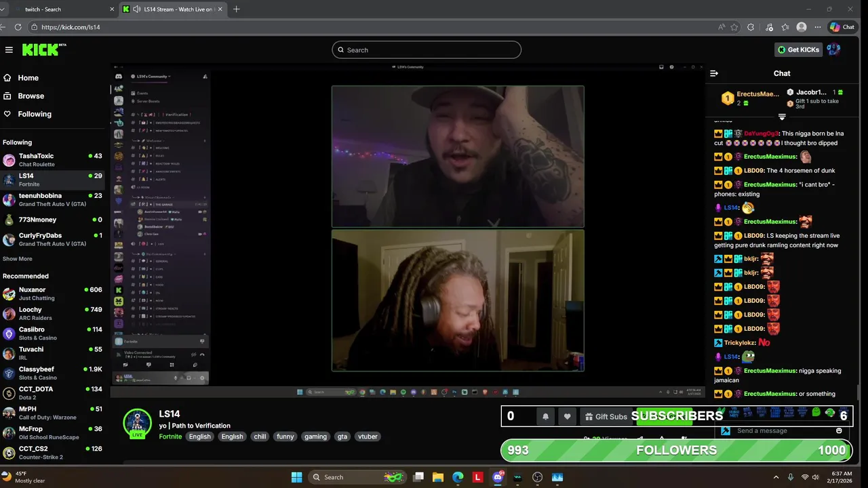Select the gaming tag

pos(315,436)
